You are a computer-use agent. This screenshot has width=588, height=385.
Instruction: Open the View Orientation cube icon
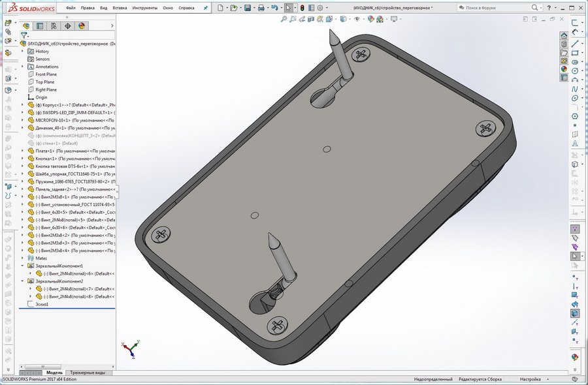[x=328, y=18]
